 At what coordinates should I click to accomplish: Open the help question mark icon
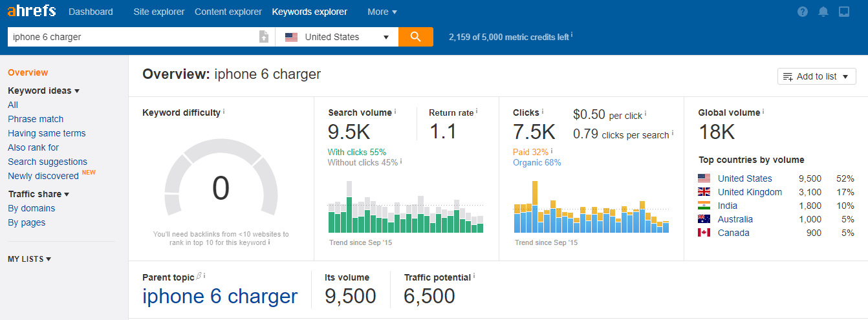803,12
